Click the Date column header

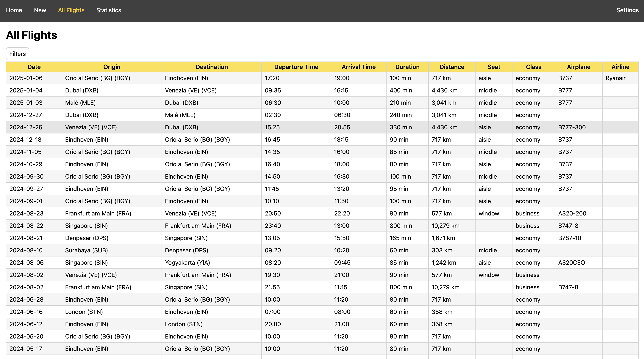34,67
